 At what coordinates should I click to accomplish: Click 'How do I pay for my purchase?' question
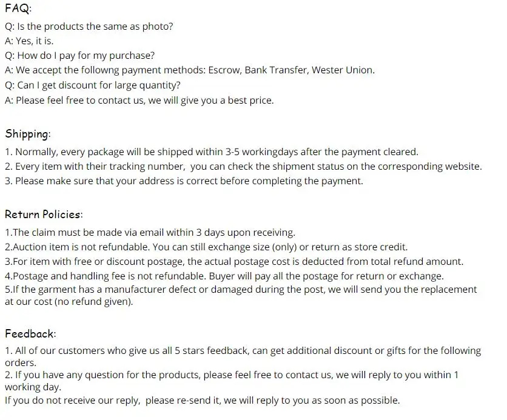click(x=80, y=56)
